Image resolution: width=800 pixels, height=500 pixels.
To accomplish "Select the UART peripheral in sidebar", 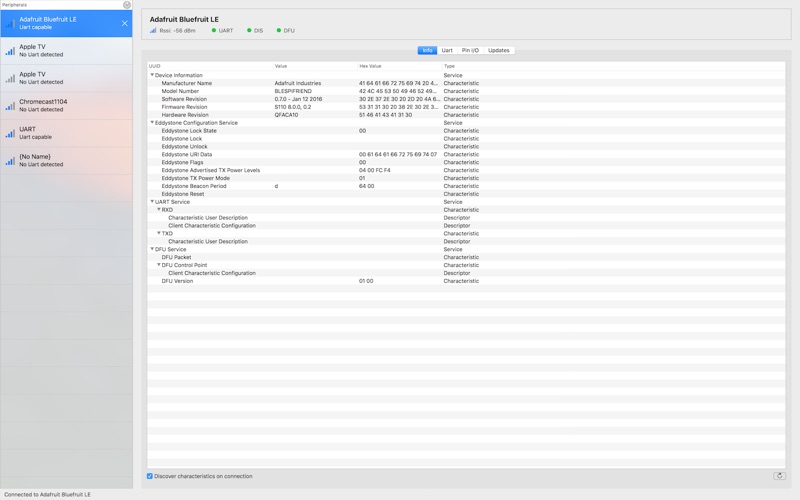I will (66, 133).
